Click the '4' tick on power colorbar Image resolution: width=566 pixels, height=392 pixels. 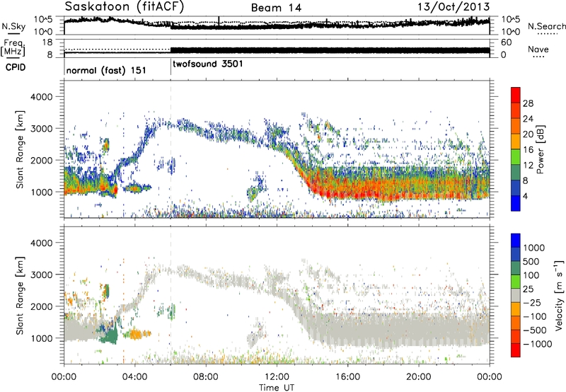(x=525, y=196)
